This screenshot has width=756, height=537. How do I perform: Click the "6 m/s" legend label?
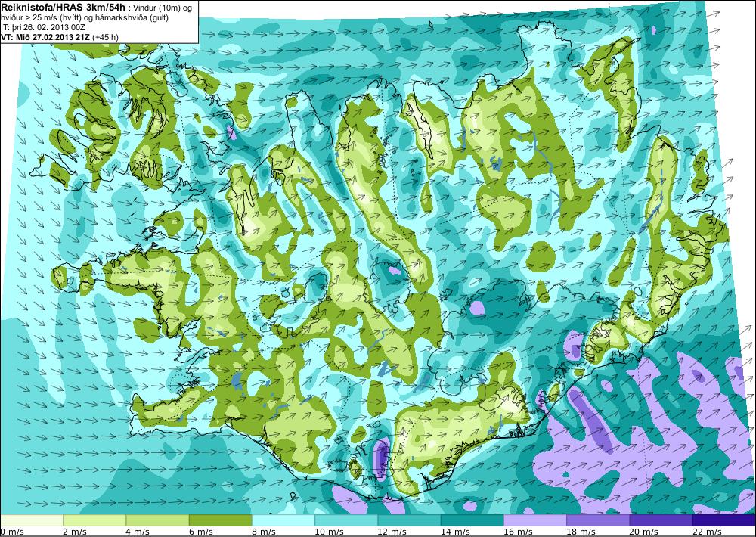[x=201, y=532]
